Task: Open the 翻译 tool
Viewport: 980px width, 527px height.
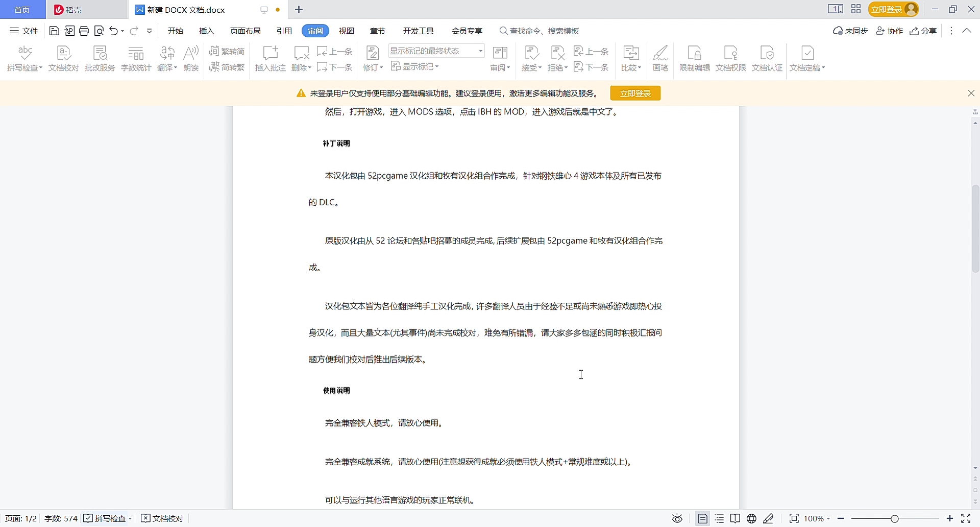Action: (167, 59)
